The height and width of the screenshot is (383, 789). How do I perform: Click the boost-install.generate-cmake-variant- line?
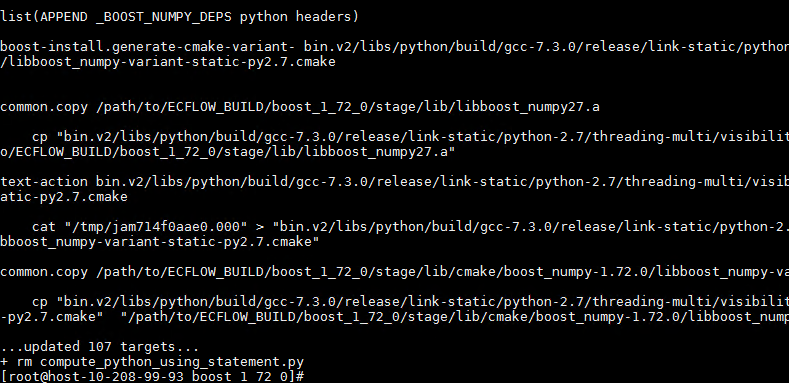pos(394,47)
